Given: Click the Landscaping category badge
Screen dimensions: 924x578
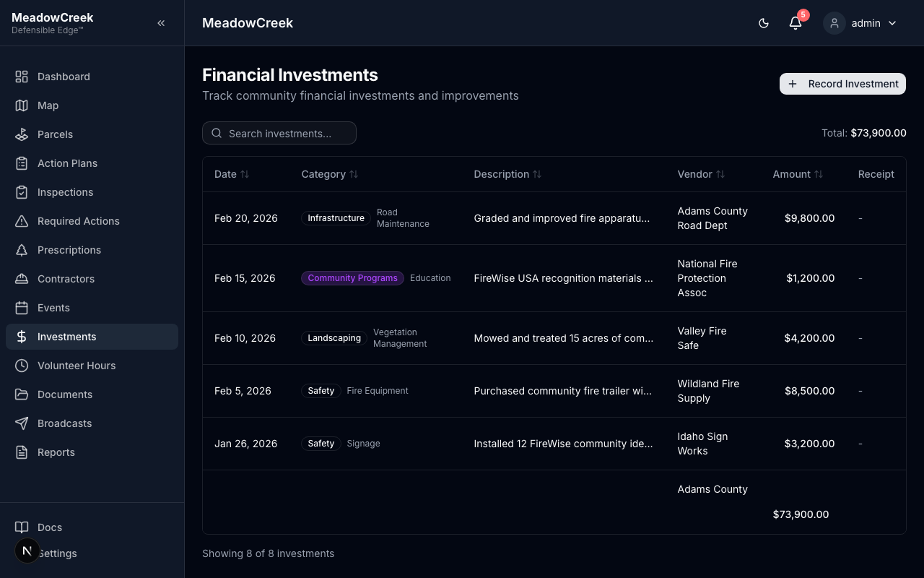Looking at the screenshot, I should pyautogui.click(x=334, y=338).
